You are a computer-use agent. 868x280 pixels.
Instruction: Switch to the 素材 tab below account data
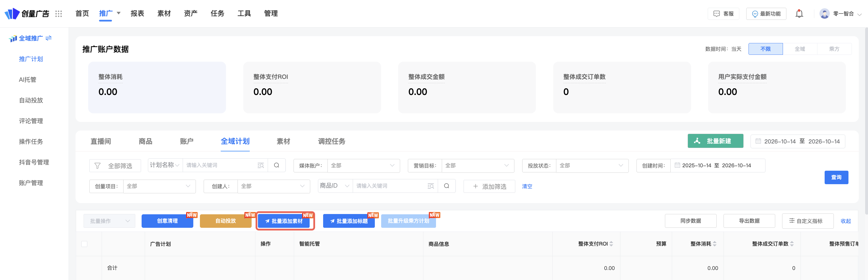click(x=283, y=141)
